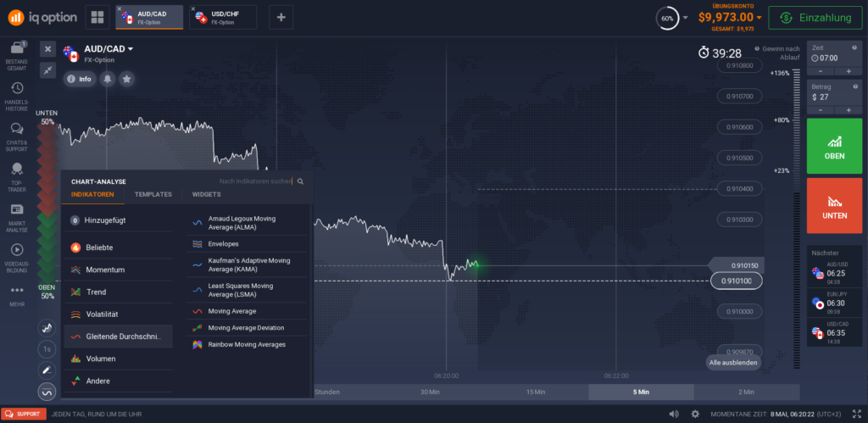Screen dimensions: 868x423
Task: Open the asset grid layout icon
Action: (x=97, y=17)
